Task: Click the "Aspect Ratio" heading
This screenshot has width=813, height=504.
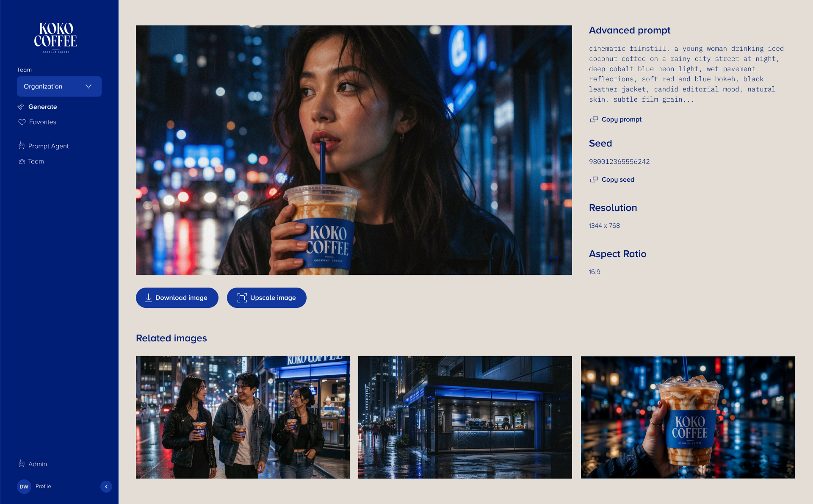Action: tap(617, 254)
